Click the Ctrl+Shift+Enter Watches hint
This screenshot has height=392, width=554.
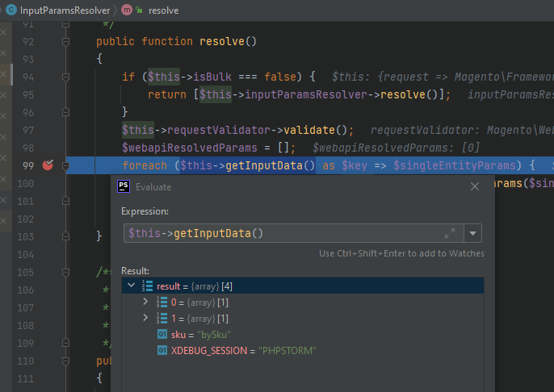(401, 253)
